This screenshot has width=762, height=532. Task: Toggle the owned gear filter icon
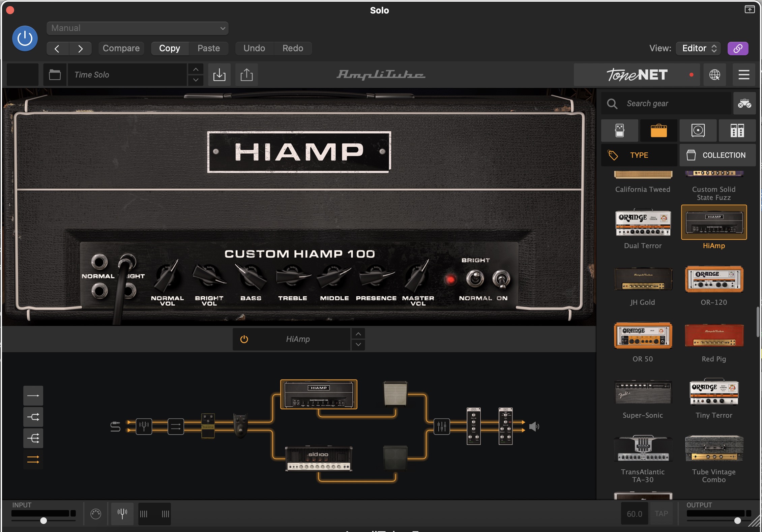[x=744, y=104]
